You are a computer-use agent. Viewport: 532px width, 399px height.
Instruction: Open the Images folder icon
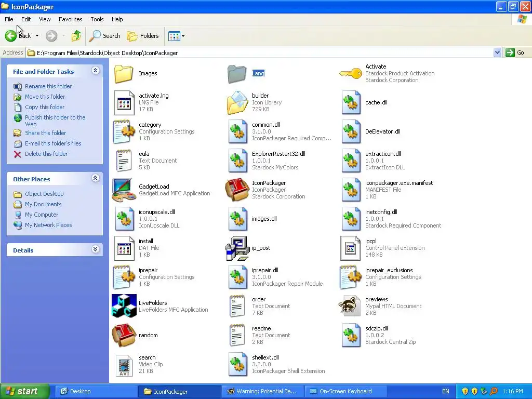[124, 73]
